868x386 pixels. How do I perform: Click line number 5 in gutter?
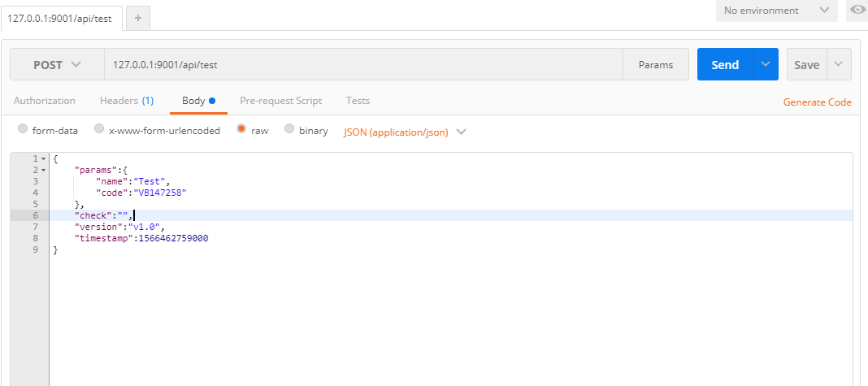pos(36,204)
